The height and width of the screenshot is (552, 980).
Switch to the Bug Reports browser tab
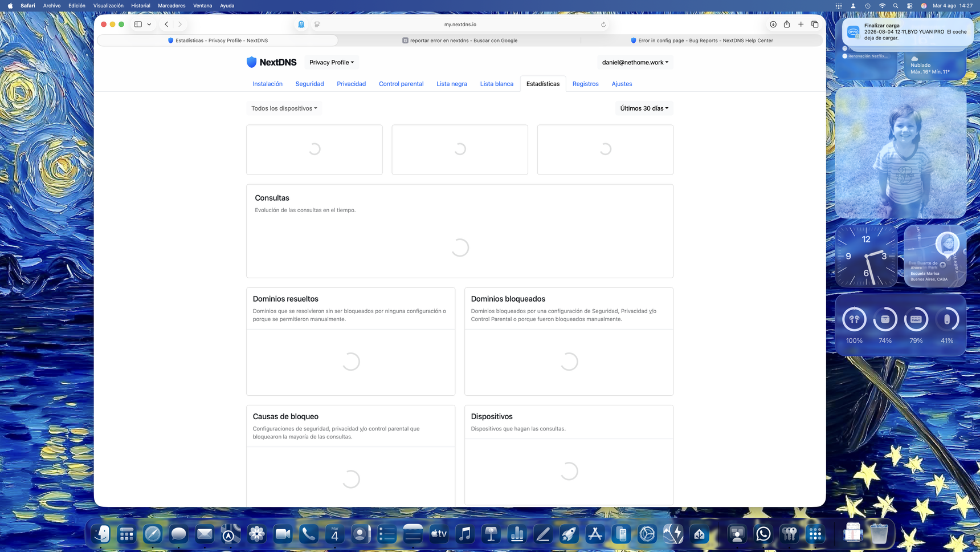[702, 40]
